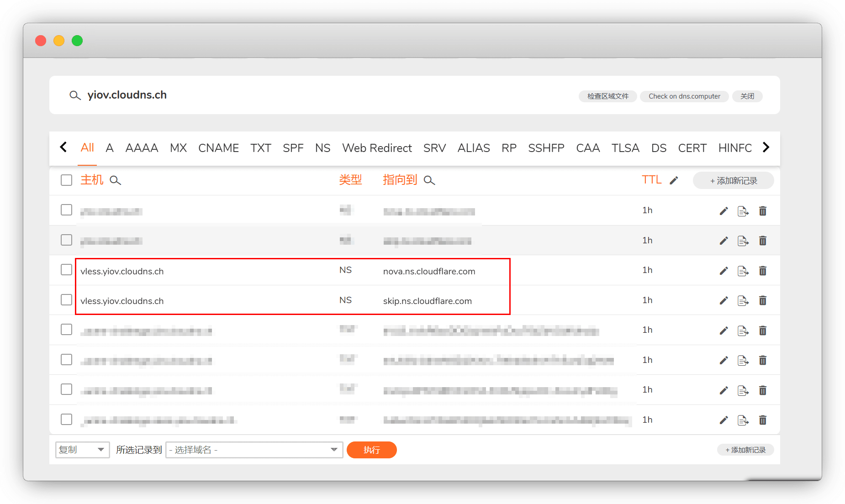Delete the skip.ns.cloudflare.com NS record
The width and height of the screenshot is (845, 504).
click(762, 300)
